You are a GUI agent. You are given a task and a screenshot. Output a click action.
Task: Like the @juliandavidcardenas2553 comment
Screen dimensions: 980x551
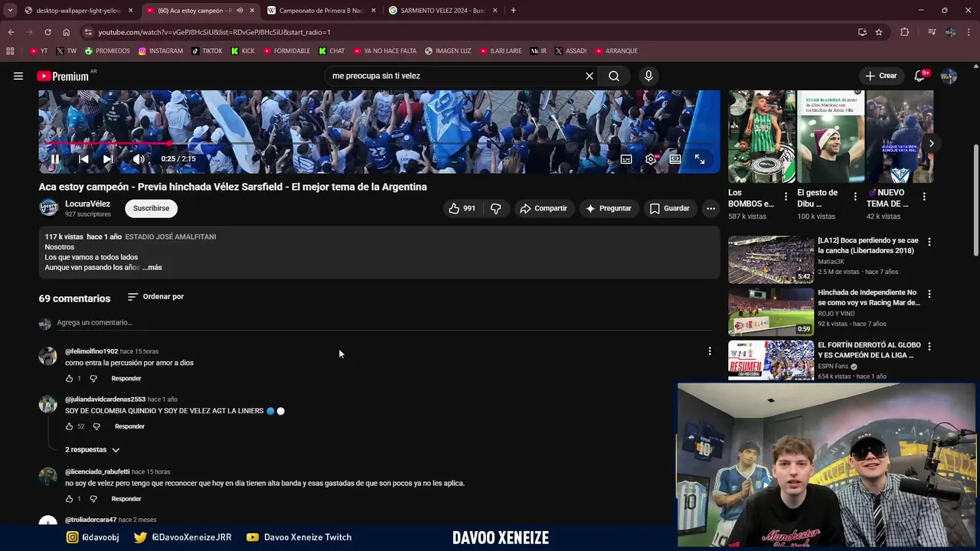point(69,426)
